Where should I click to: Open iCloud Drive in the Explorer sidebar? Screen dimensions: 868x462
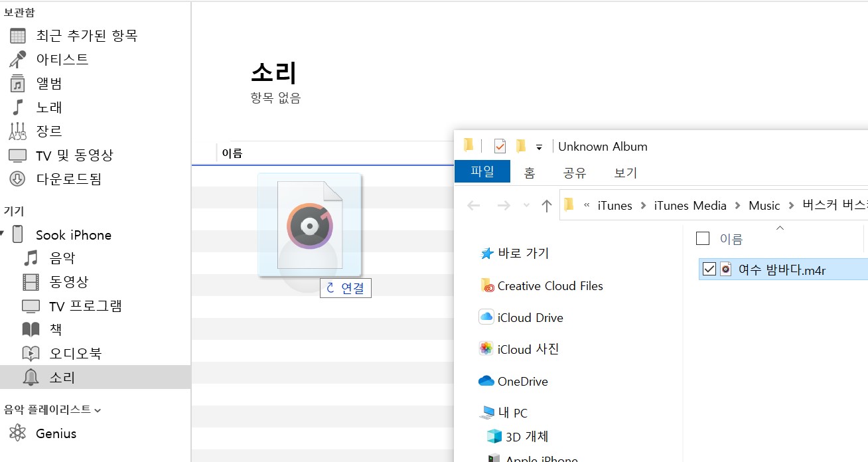[531, 317]
